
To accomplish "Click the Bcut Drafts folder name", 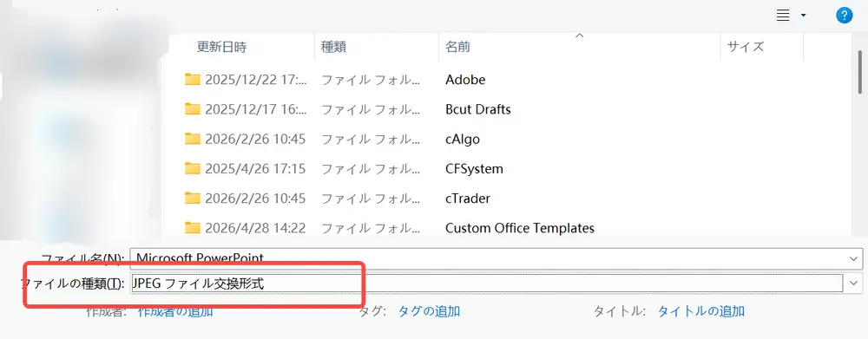I will [x=477, y=109].
